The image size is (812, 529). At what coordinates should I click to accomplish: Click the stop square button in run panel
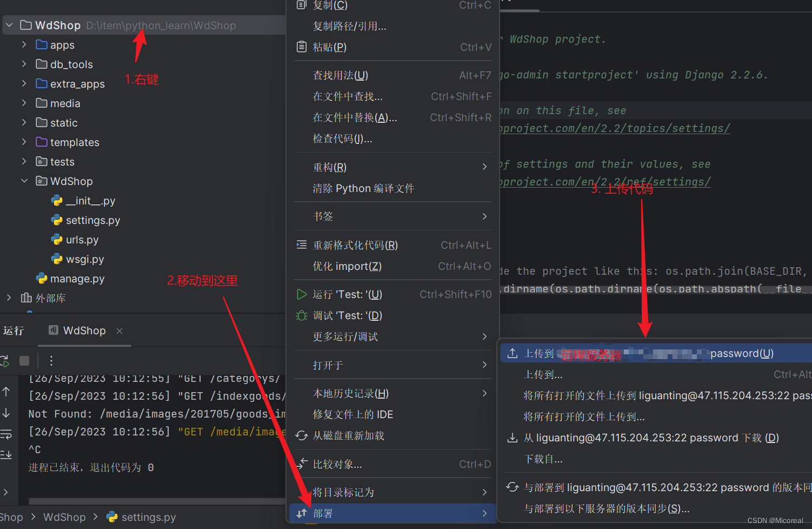(24, 360)
